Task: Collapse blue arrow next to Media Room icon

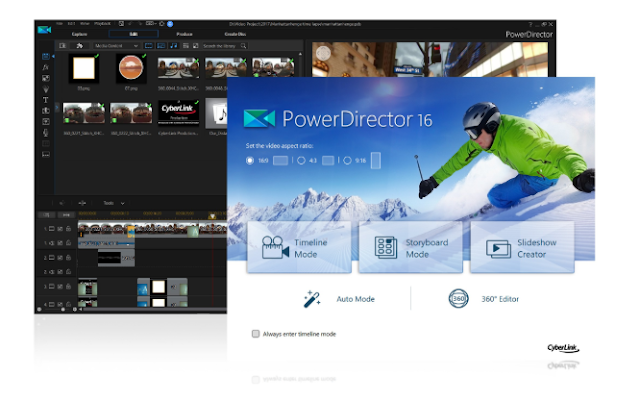Action: pyautogui.click(x=53, y=56)
